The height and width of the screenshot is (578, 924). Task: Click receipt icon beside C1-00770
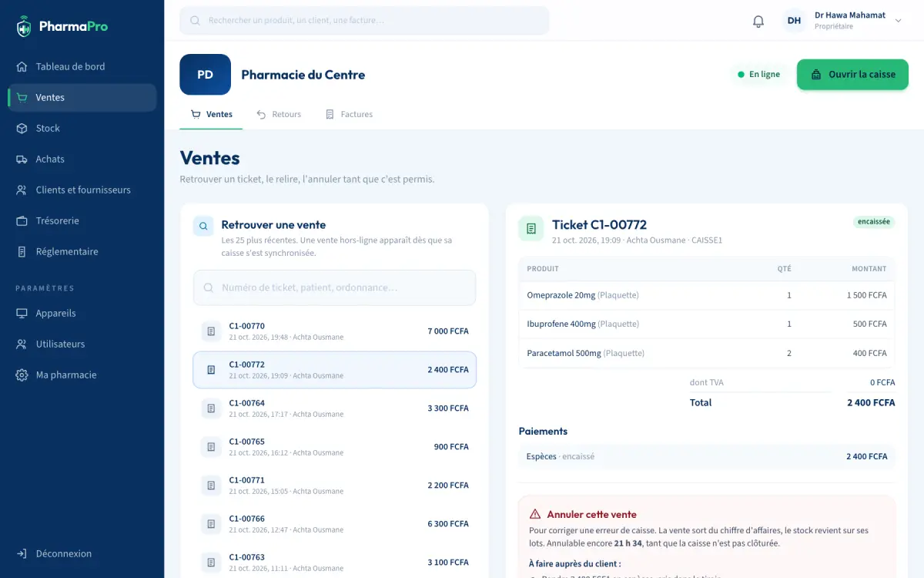211,331
